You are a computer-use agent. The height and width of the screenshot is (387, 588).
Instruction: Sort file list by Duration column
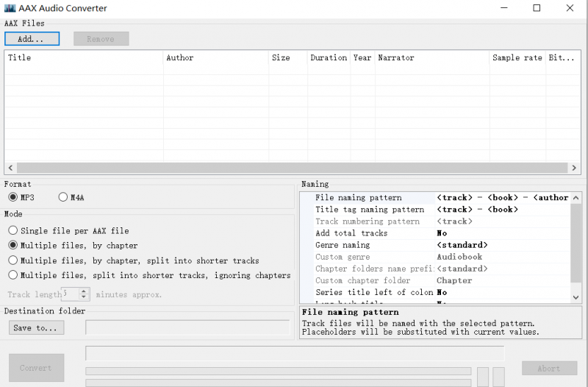pyautogui.click(x=329, y=58)
